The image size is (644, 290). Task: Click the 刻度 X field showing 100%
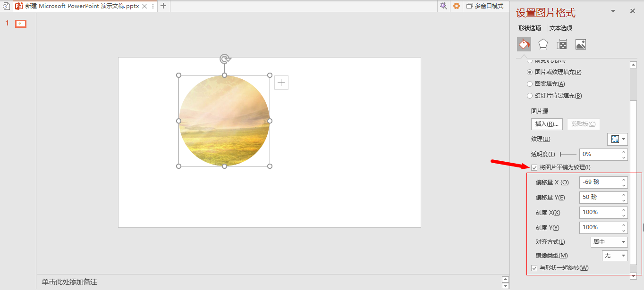[x=600, y=212]
